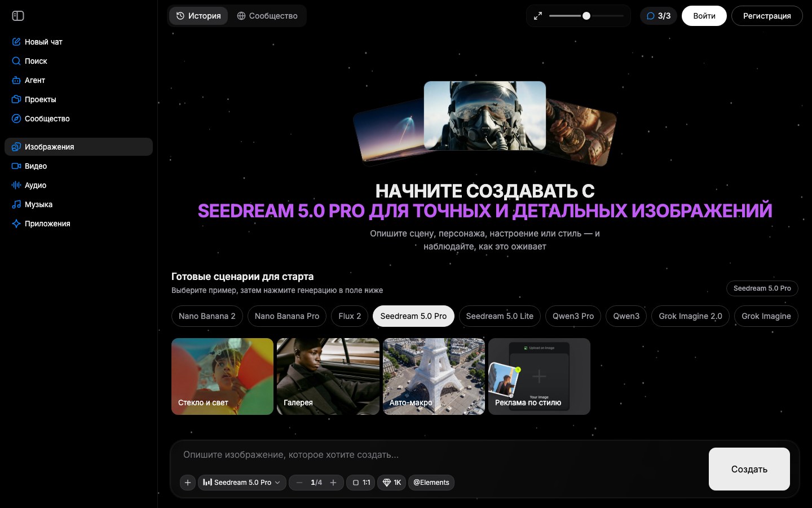
Task: Open the Стекло и свет example thumbnail
Action: coord(222,376)
